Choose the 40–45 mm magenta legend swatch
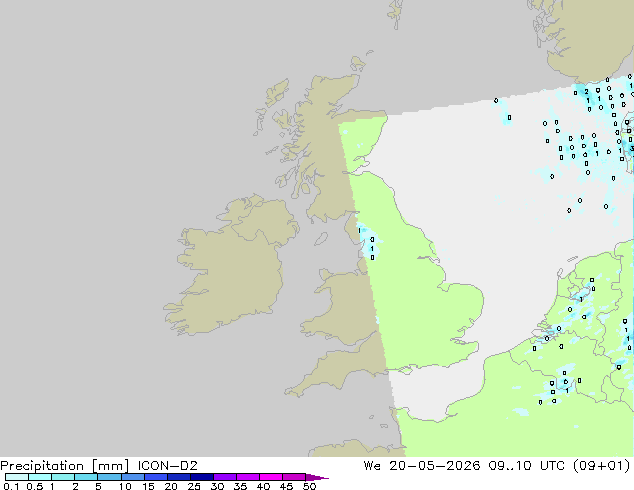The width and height of the screenshot is (634, 490). (271, 477)
